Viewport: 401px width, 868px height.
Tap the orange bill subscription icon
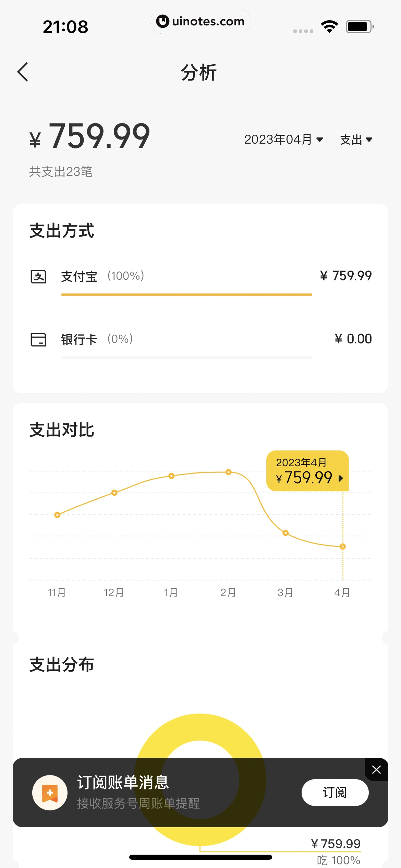pyautogui.click(x=50, y=793)
